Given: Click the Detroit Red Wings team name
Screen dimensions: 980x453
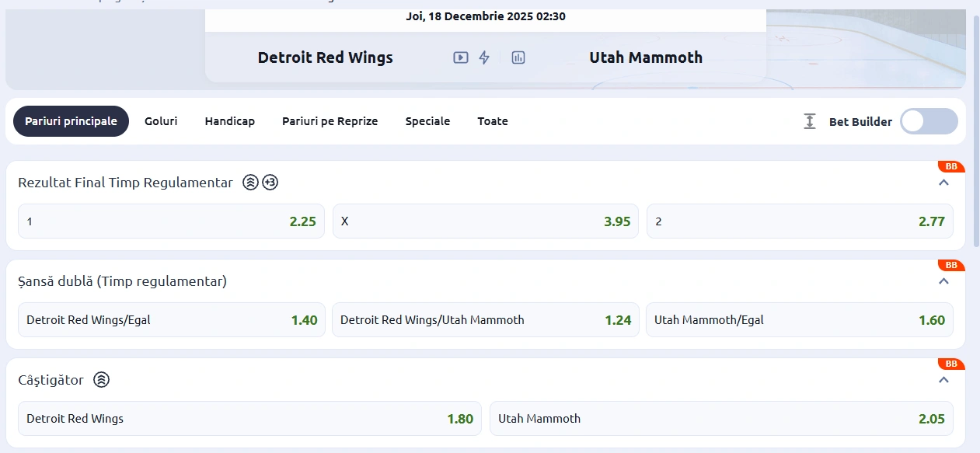Looking at the screenshot, I should click(x=326, y=57).
